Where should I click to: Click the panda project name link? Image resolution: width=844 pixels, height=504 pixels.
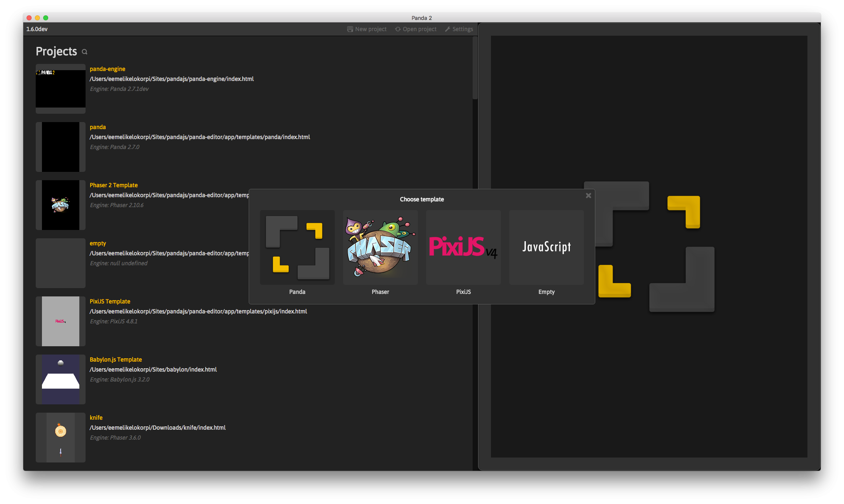coord(98,127)
